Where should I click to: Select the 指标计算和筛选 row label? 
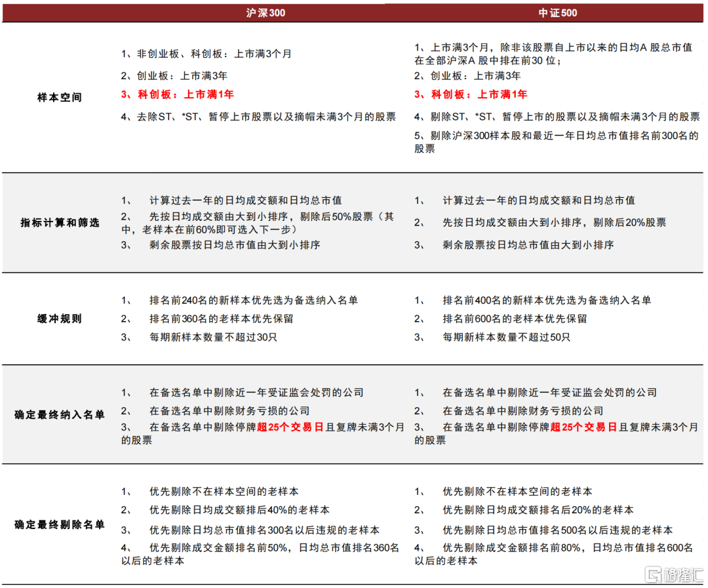[60, 222]
